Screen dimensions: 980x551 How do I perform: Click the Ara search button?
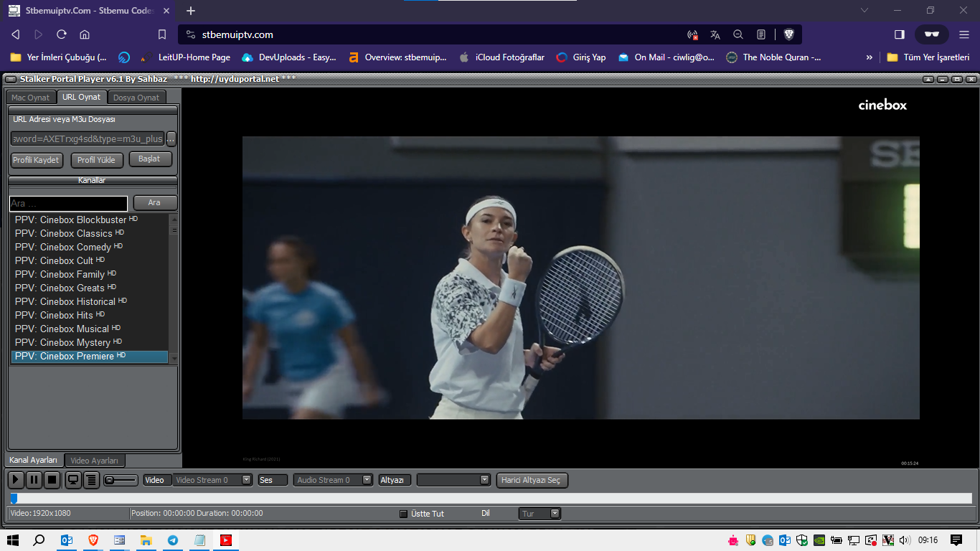point(155,203)
